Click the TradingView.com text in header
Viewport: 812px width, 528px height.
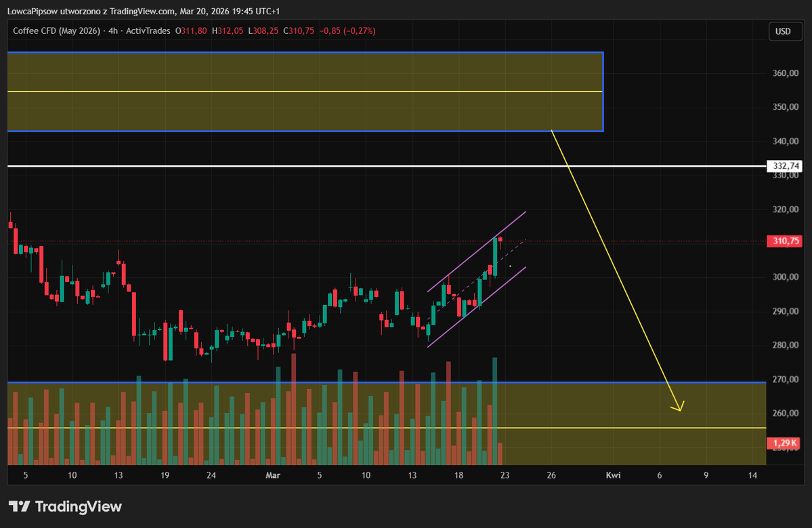(142, 11)
